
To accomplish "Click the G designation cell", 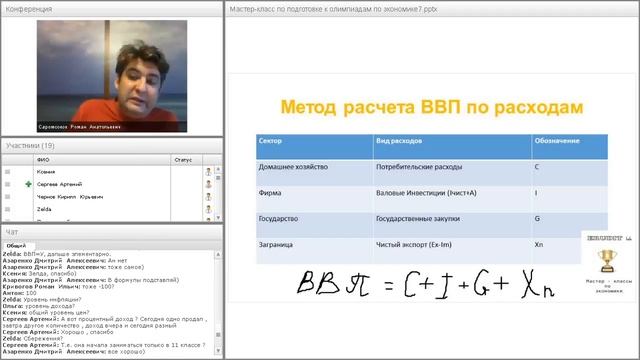I will pos(570,224).
